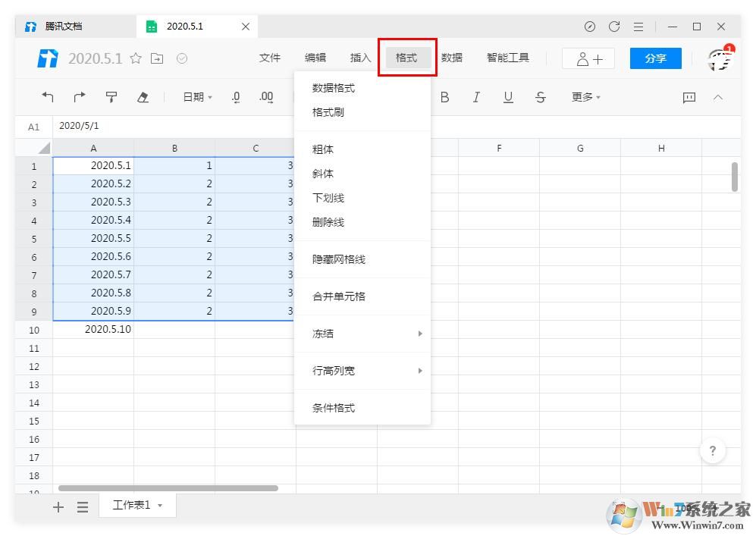
Task: Click the Redo icon on the toolbar
Action: pyautogui.click(x=79, y=97)
